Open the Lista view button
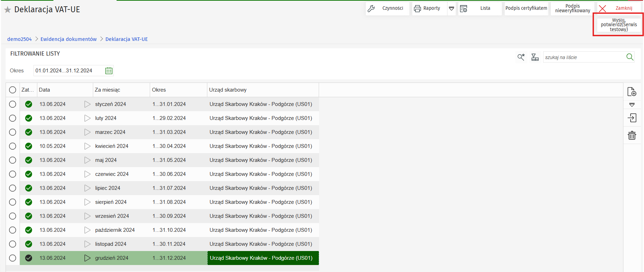The image size is (644, 272). (x=480, y=8)
